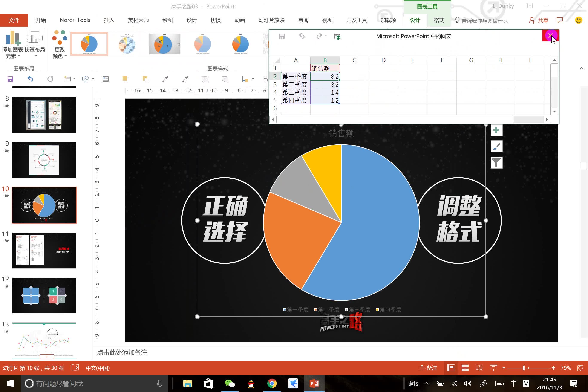Image resolution: width=588 pixels, height=392 pixels.
Task: Click the Add Chart Element button
Action: click(x=12, y=44)
